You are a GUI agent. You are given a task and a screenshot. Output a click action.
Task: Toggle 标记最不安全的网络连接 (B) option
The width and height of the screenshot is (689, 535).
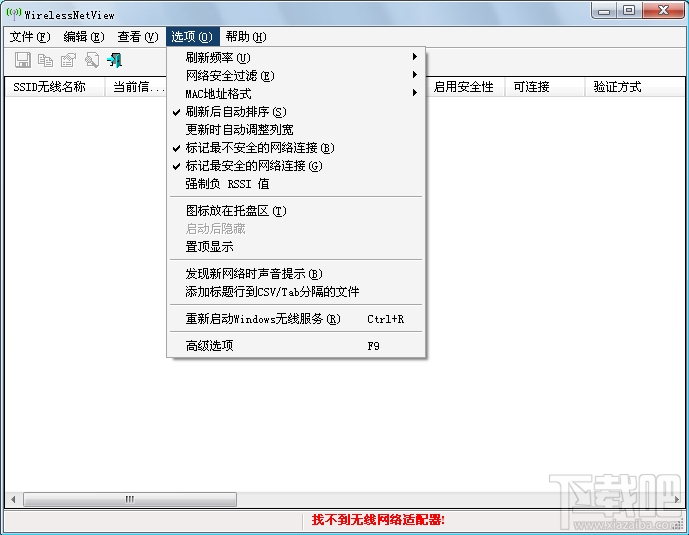296,148
